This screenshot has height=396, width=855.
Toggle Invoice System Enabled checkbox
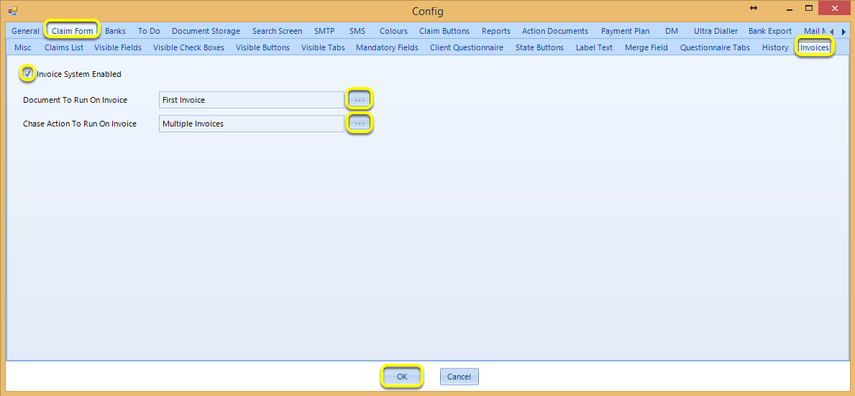click(28, 74)
